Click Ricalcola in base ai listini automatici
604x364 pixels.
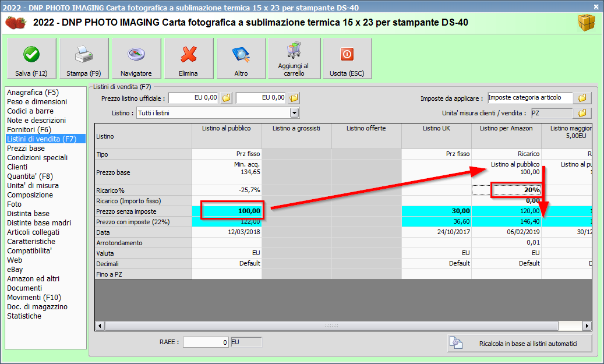[520, 343]
